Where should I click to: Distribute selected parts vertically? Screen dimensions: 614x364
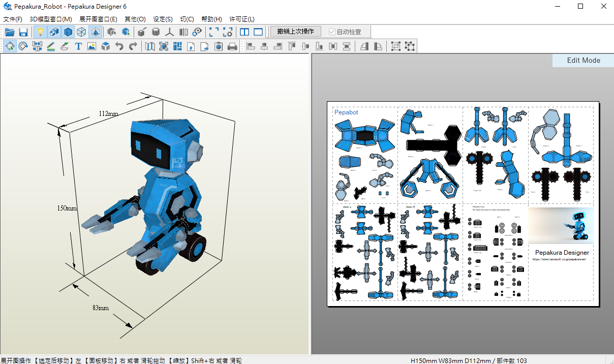(347, 46)
